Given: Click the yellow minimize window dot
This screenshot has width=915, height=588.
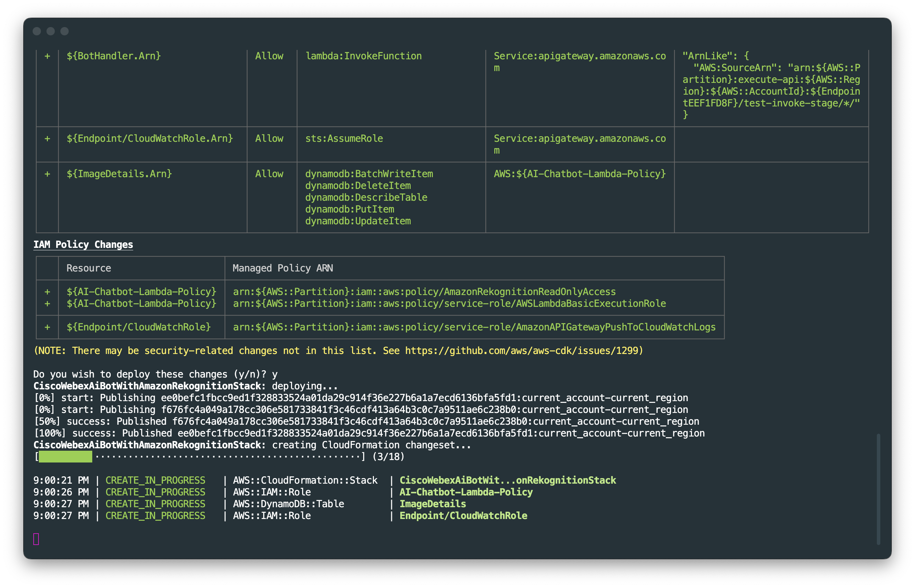Looking at the screenshot, I should pyautogui.click(x=50, y=31).
